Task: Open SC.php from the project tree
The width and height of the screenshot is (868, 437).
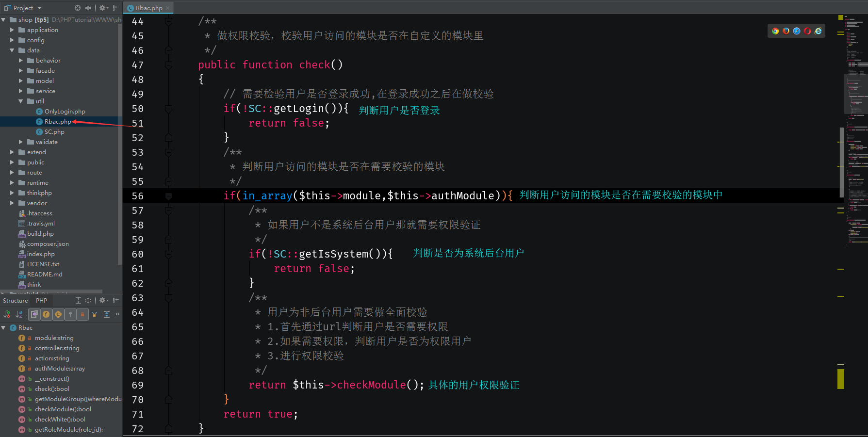Action: 54,131
